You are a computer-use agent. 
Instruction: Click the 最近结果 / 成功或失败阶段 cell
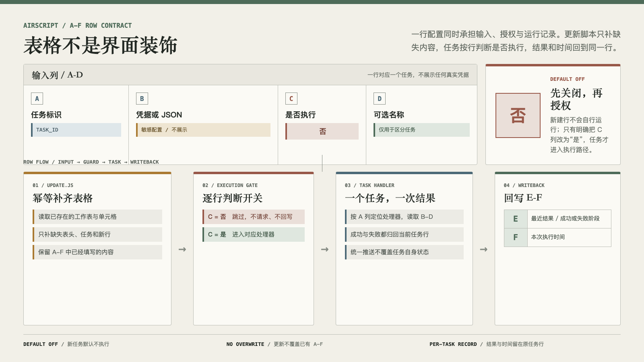569,219
